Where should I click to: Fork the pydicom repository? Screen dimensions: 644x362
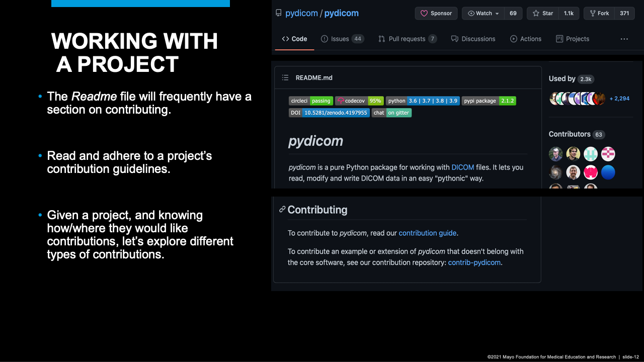(598, 13)
